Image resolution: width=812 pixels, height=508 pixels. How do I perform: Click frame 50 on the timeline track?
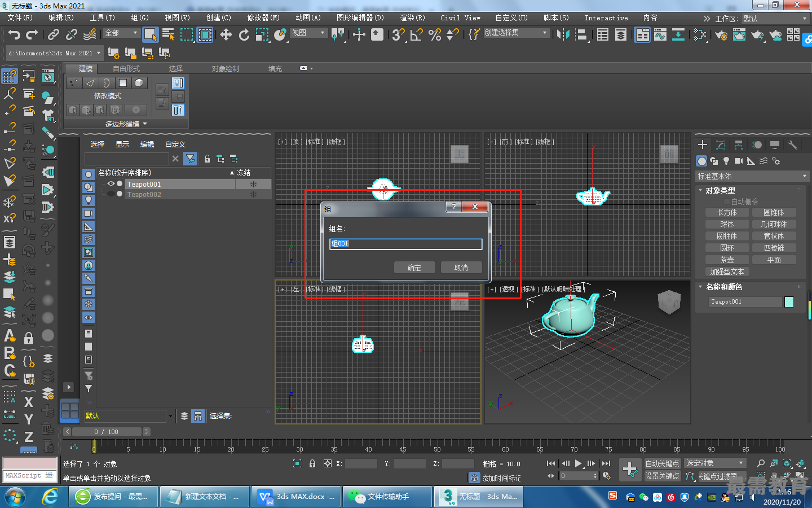click(x=437, y=446)
